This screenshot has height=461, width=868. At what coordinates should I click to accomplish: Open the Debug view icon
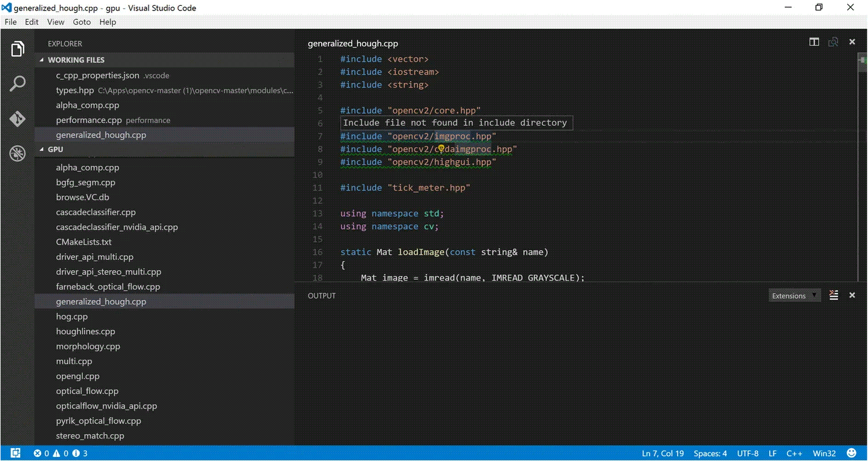tap(17, 153)
